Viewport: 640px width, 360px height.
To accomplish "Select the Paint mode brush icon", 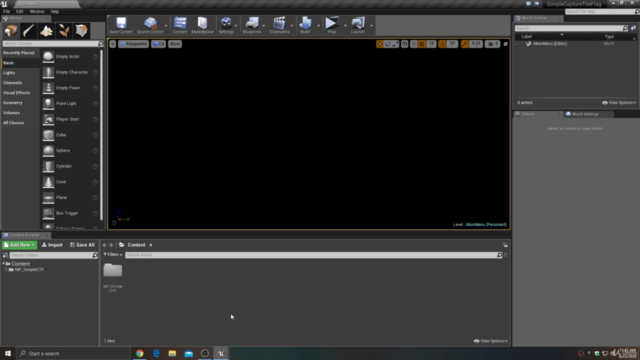I will pos(29,30).
